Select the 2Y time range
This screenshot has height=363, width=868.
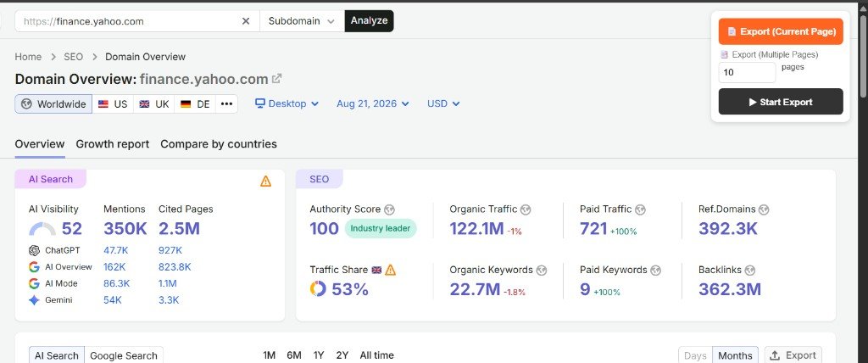tap(342, 355)
